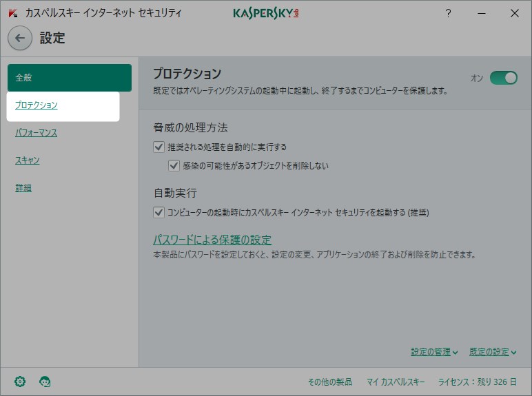Expand the 設定の管理 dropdown
Screen dimensions: 532x396
click(434, 352)
